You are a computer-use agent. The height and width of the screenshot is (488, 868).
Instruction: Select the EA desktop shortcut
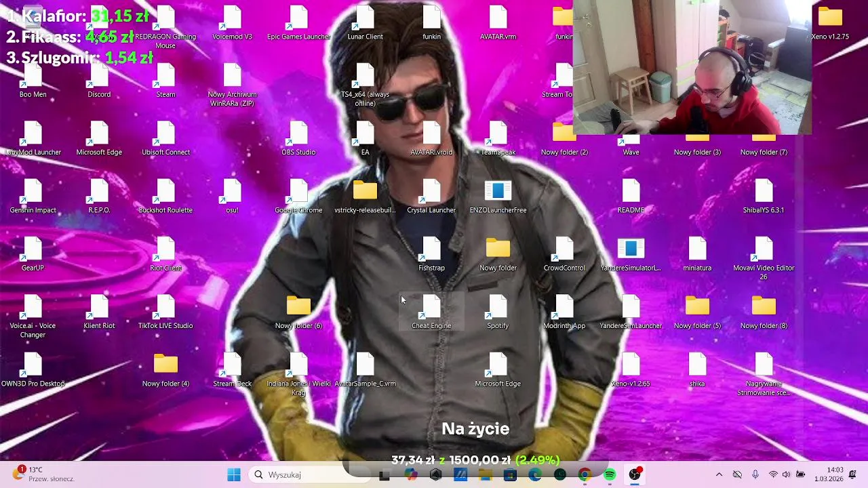coord(365,140)
